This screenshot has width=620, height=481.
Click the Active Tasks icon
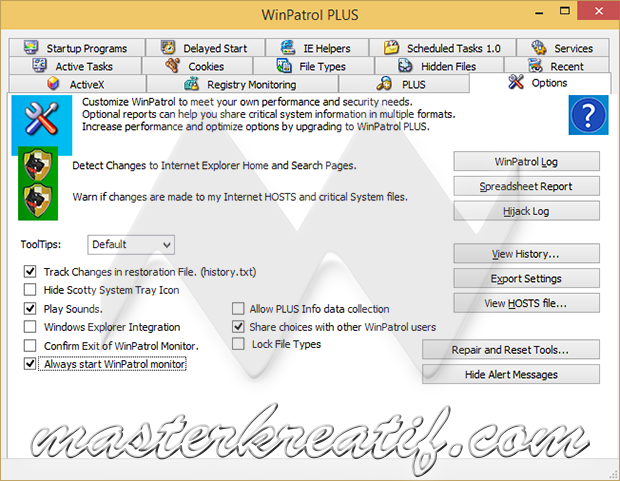pos(40,65)
